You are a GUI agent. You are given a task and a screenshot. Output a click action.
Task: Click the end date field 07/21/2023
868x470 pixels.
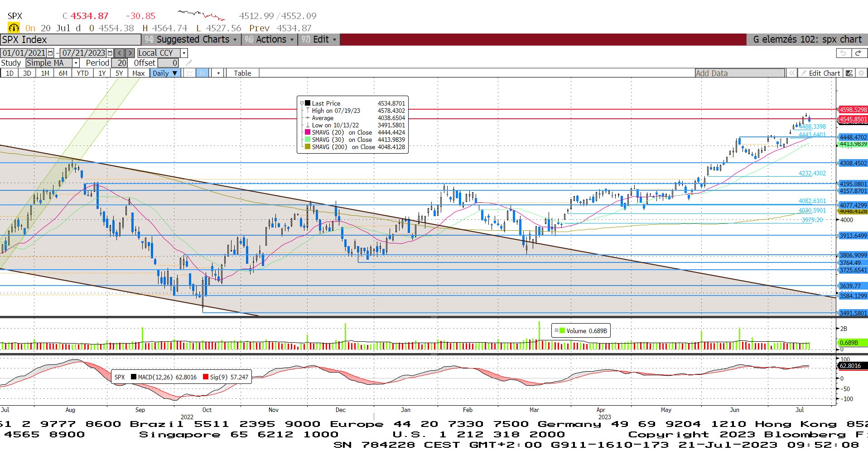click(83, 53)
